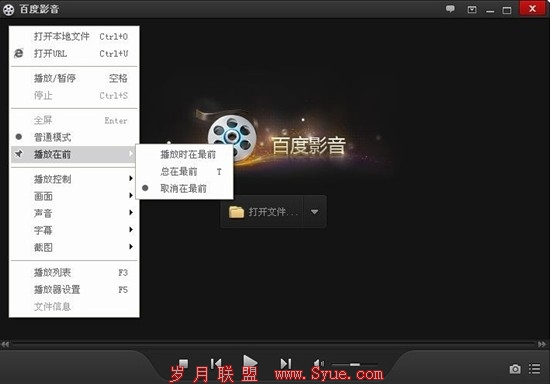Skip to the next track
550x384 pixels.
(286, 364)
